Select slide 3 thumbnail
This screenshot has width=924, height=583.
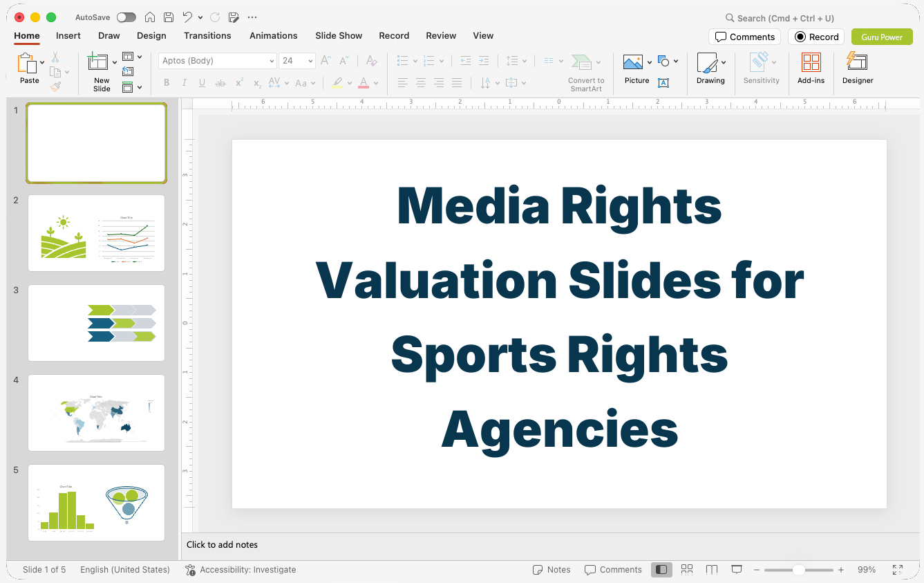coord(96,323)
